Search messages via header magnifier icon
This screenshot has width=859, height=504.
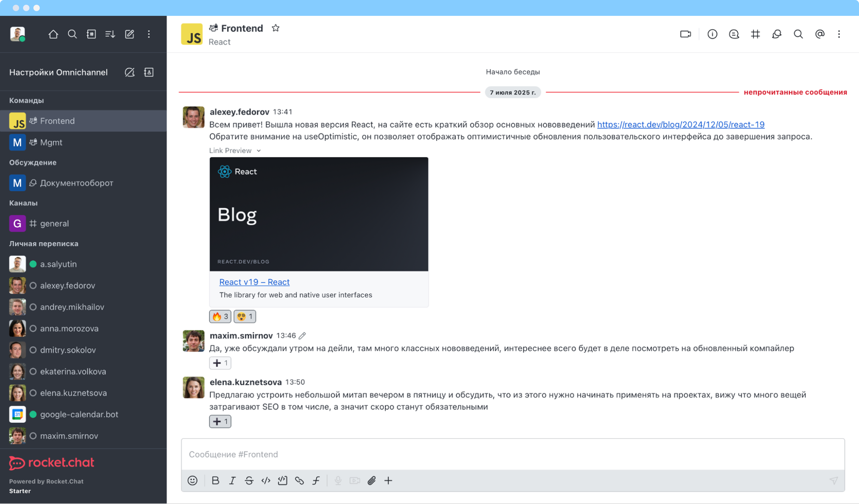tap(798, 34)
